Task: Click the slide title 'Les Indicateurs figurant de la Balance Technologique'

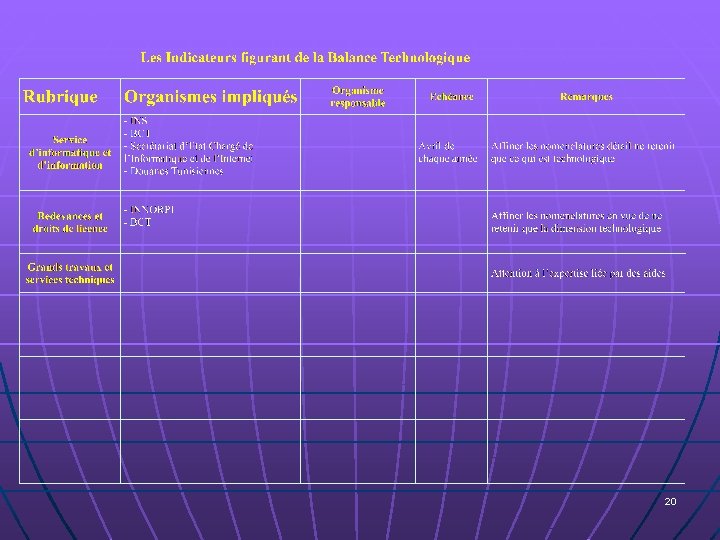Action: (305, 58)
